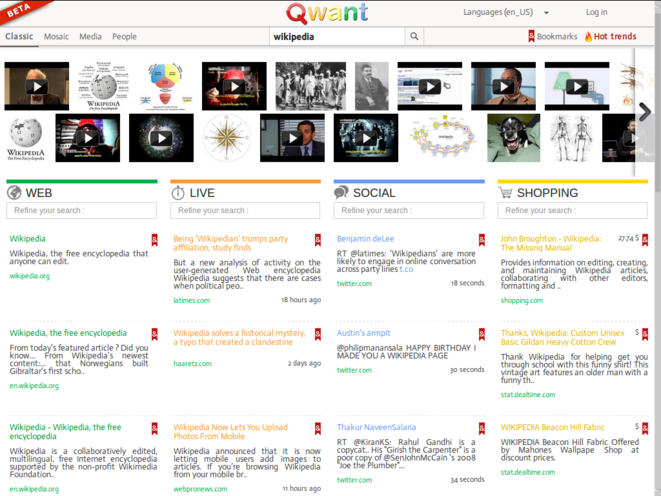The height and width of the screenshot is (496, 661).
Task: Open the Hot trends flame link
Action: [610, 36]
